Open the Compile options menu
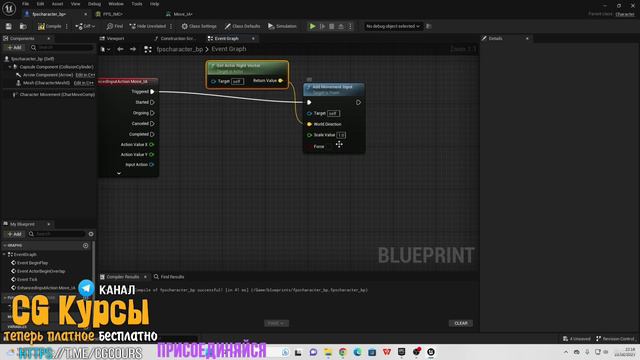Image resolution: width=640 pixels, height=360 pixels. coord(67,26)
